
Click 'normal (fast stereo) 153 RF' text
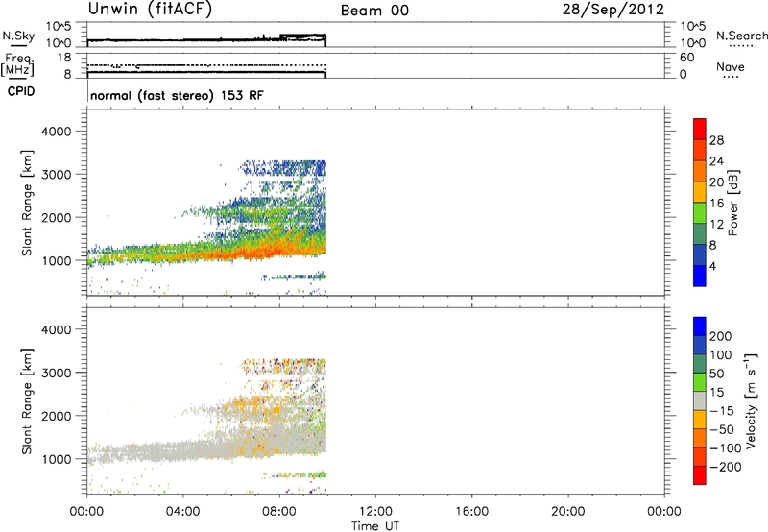tap(177, 95)
